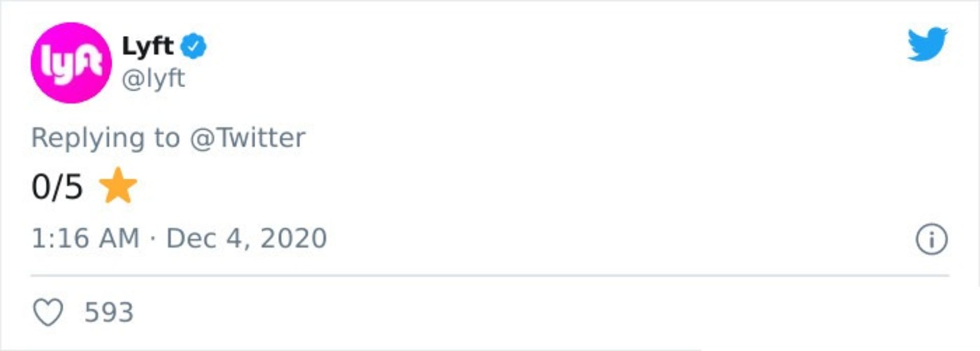Click the "Replying to" text

(x=106, y=138)
